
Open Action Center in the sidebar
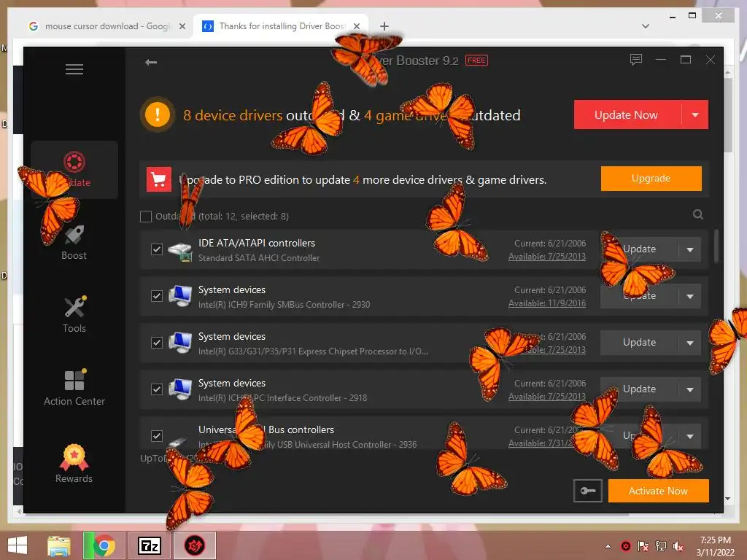point(74,388)
